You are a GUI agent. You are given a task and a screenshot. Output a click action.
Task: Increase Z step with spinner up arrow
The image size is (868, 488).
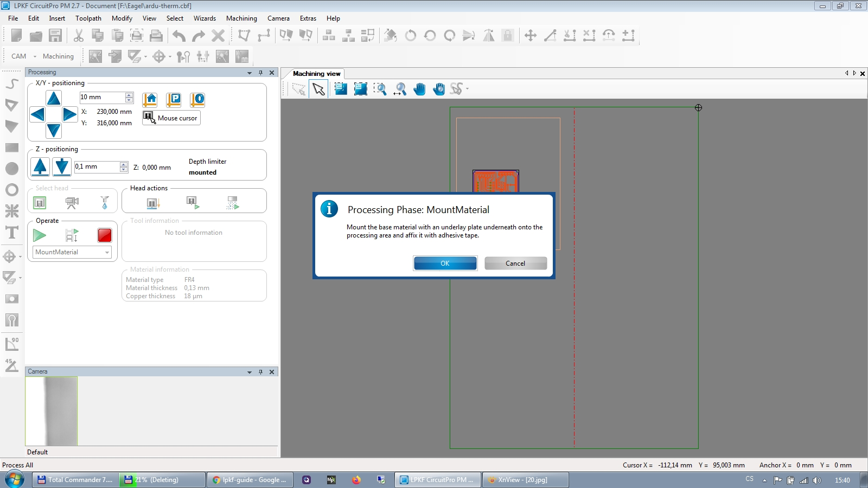point(124,164)
